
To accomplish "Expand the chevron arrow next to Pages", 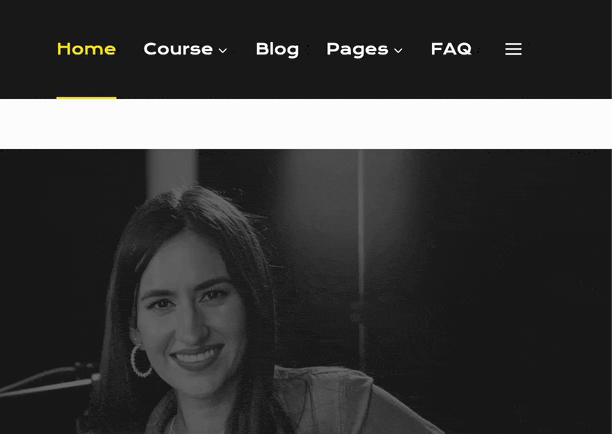I will click(x=398, y=50).
